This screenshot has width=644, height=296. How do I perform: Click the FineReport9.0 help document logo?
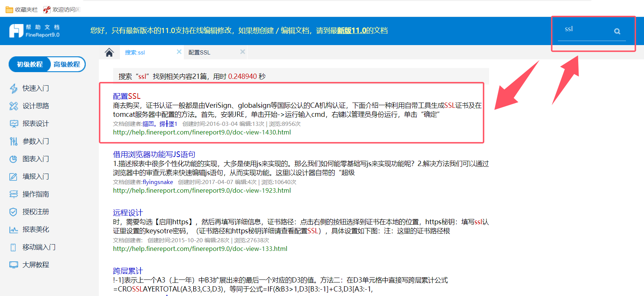click(x=34, y=31)
